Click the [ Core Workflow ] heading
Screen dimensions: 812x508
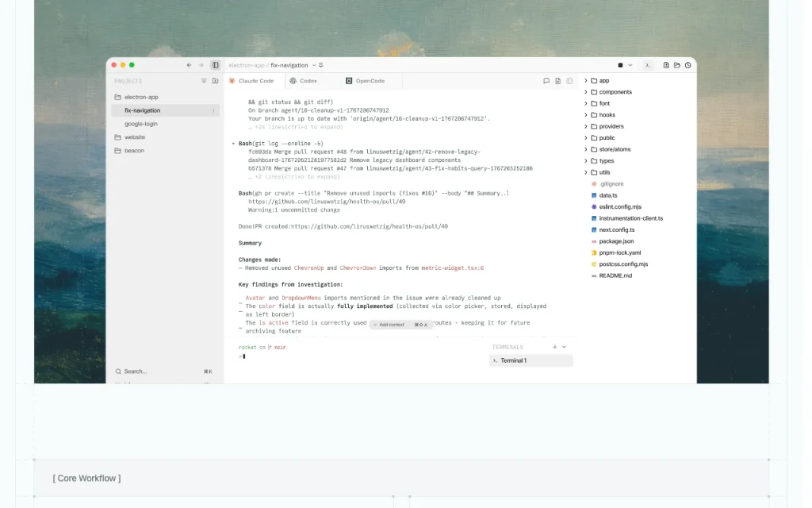click(x=86, y=479)
